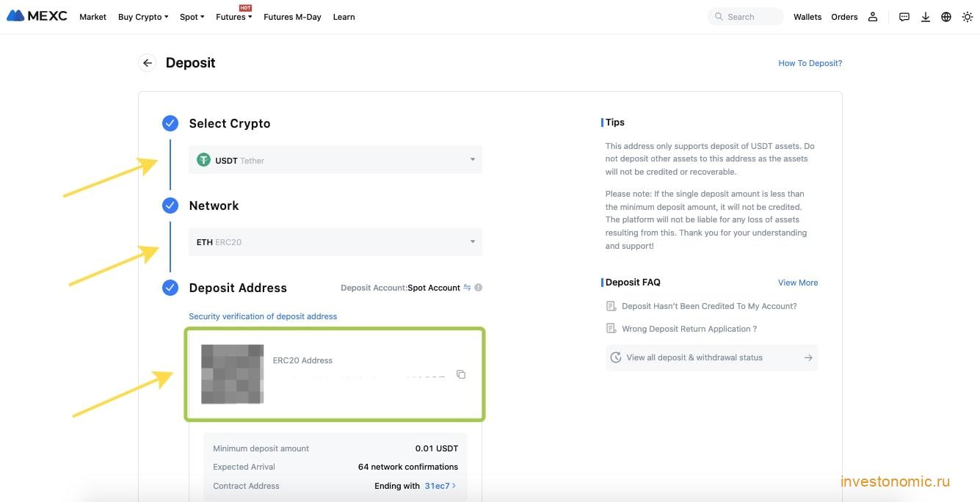Open the Market menu item
The height and width of the screenshot is (502, 980).
tap(92, 17)
